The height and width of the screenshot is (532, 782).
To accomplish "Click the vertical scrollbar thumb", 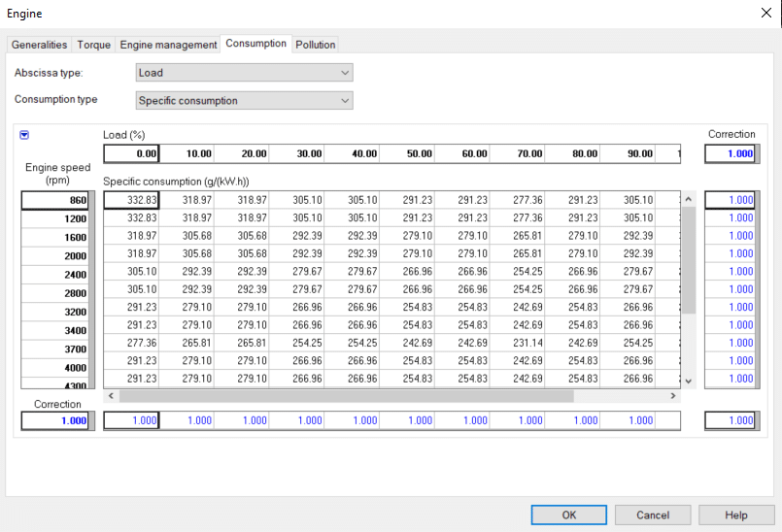I will pyautogui.click(x=688, y=260).
